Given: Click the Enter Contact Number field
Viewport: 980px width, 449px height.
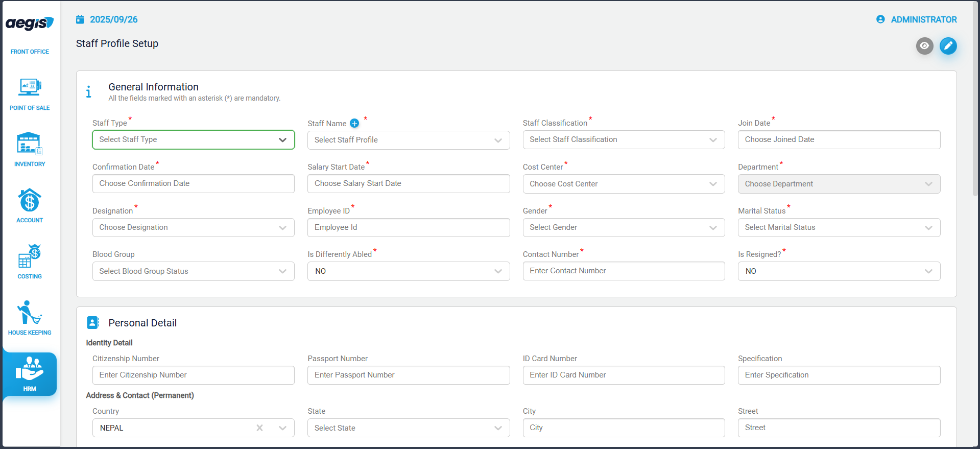Looking at the screenshot, I should pos(623,271).
